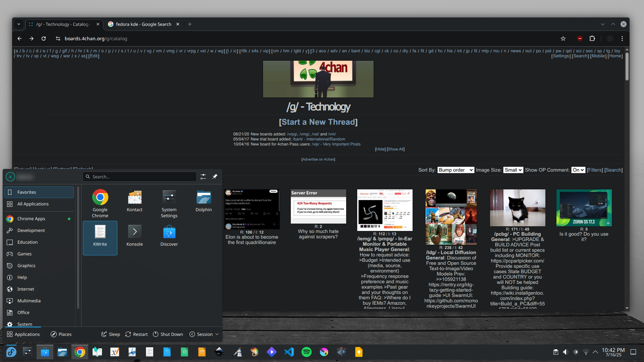Open the Chrome three-dot menu
The width and height of the screenshot is (644, 362).
622,39
